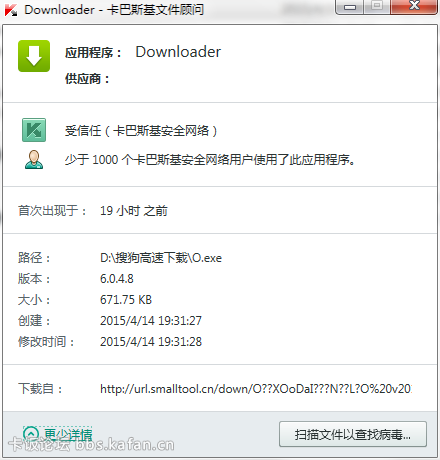Click the 19 小时 之前 first-seen value
Screen dimensions: 440x460
(134, 211)
